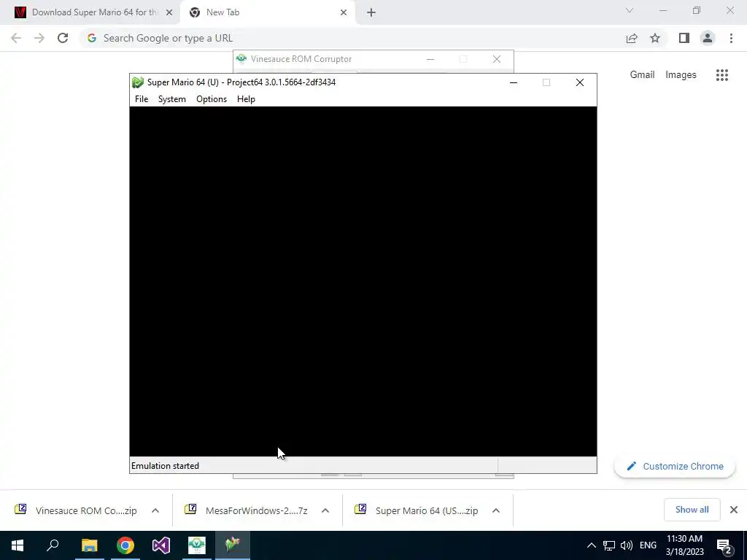This screenshot has height=560, width=747.
Task: Open the Images link
Action: (x=681, y=75)
